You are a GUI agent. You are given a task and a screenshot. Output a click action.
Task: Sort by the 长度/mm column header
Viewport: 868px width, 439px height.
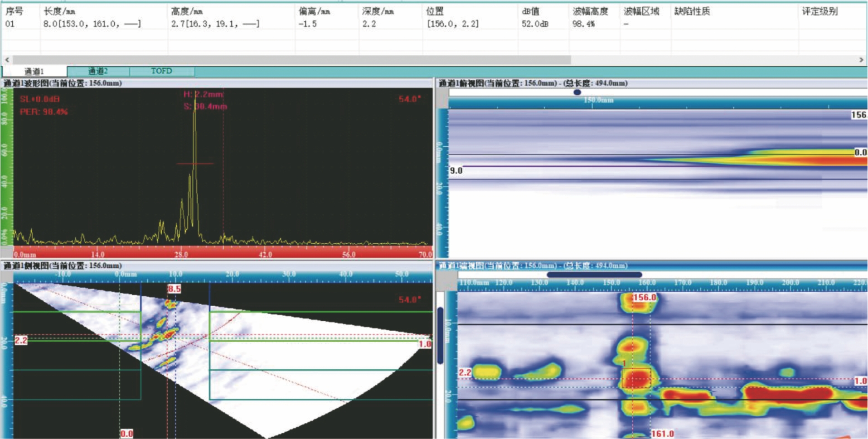(x=59, y=11)
